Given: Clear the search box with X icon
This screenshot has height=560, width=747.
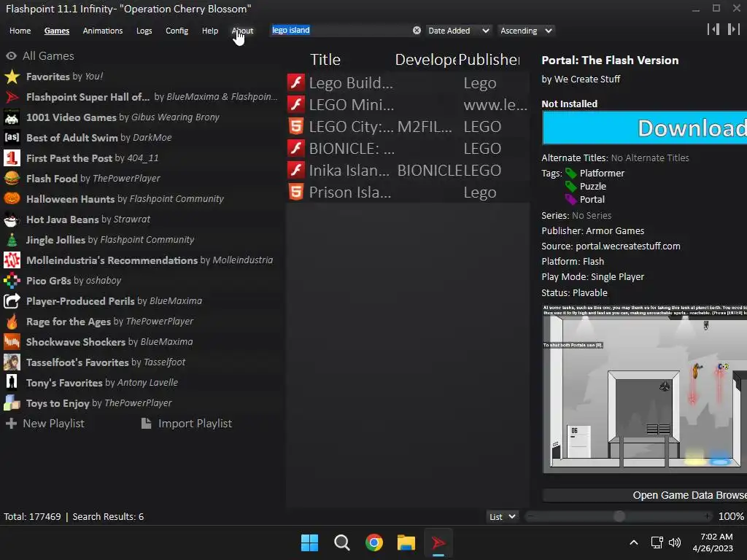Looking at the screenshot, I should [417, 31].
